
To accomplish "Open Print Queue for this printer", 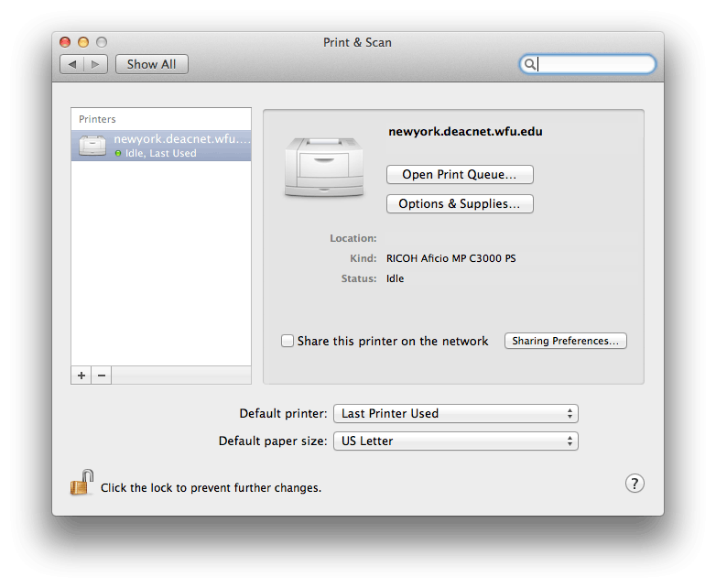I will coord(460,175).
